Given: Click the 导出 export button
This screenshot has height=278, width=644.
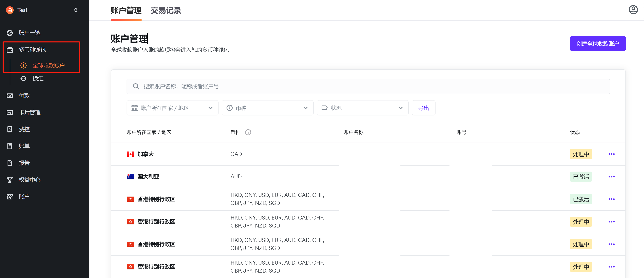Looking at the screenshot, I should pyautogui.click(x=423, y=108).
